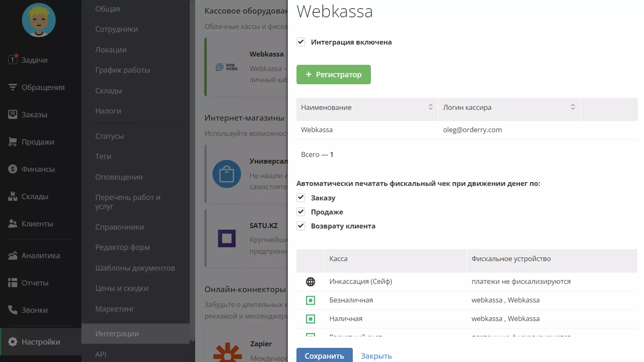Click oleg@orderry.com cashier login cell
Screen dimensions: 644x362
pos(472,130)
